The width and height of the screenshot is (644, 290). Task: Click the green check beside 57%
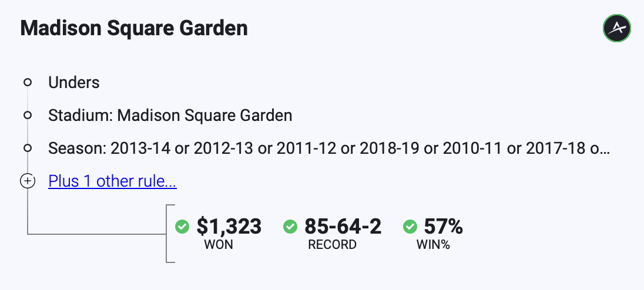pos(410,226)
